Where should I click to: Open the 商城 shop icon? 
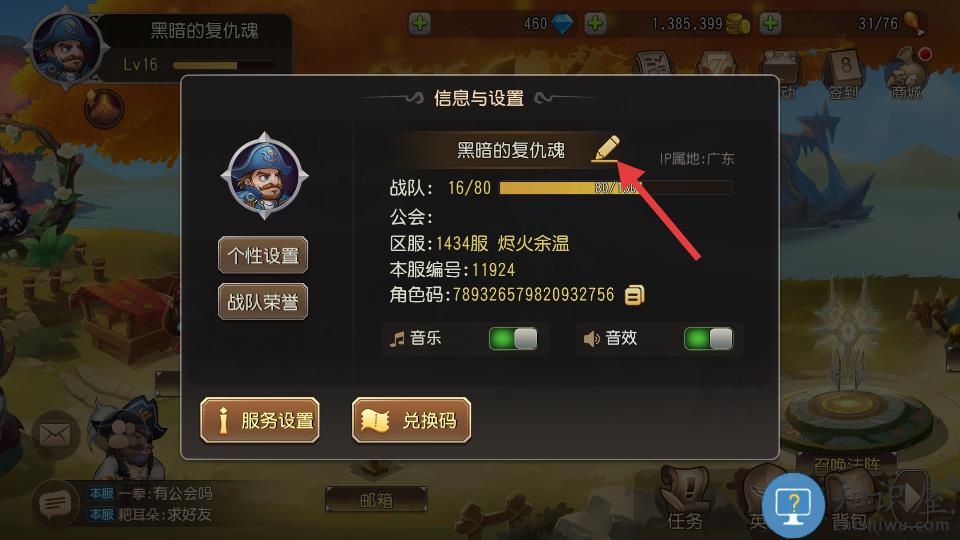pyautogui.click(x=907, y=75)
